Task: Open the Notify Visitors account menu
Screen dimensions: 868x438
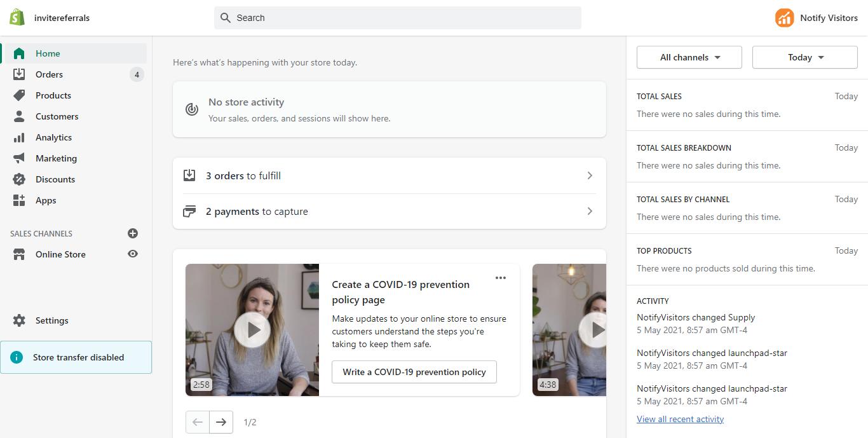Action: click(x=817, y=18)
